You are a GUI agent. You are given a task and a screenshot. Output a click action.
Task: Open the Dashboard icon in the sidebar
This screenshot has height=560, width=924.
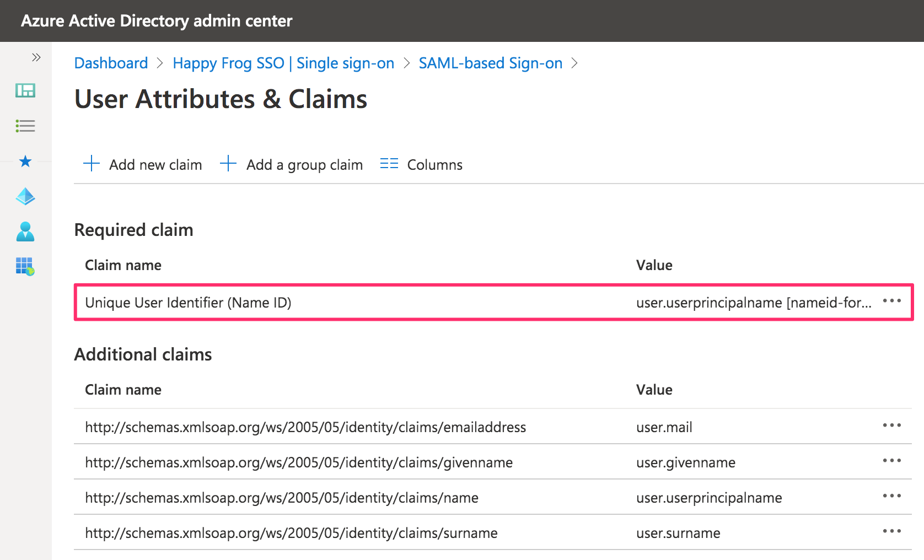25,90
